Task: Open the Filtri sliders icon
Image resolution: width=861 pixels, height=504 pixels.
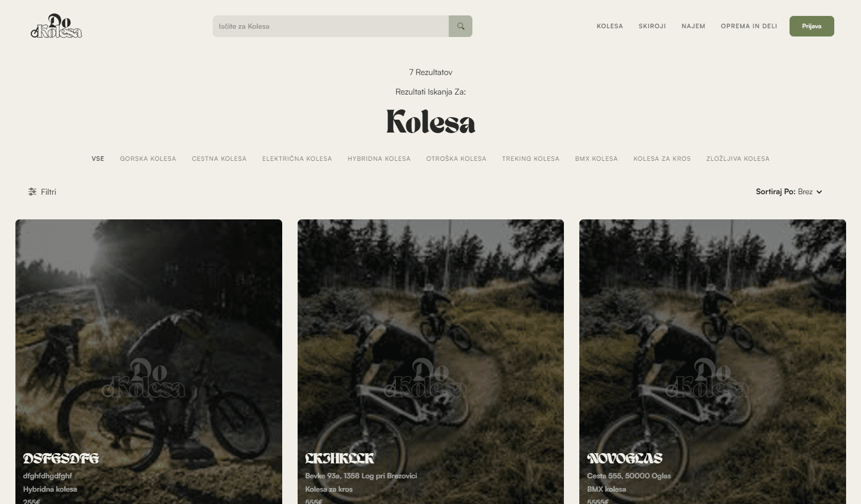Action: tap(32, 192)
